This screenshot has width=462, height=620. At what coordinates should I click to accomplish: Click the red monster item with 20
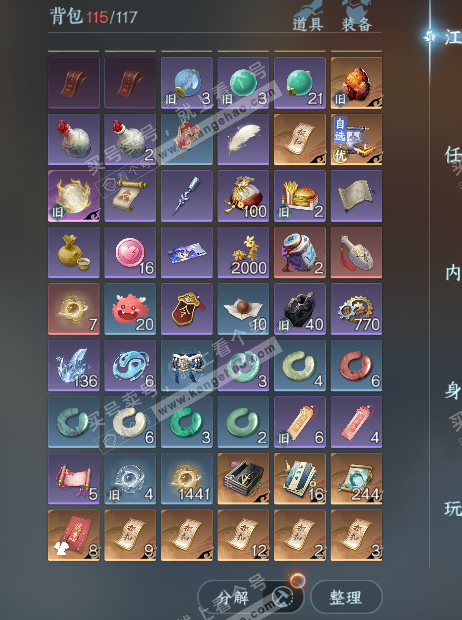click(130, 309)
